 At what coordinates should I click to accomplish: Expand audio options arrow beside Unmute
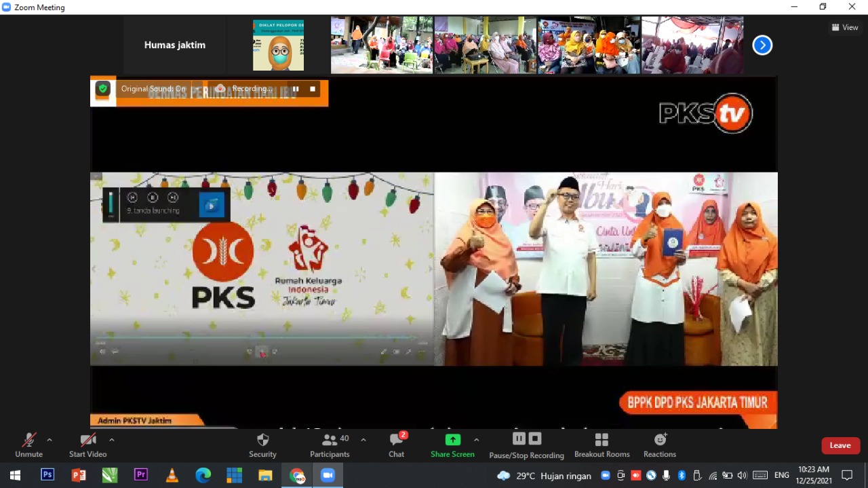[x=50, y=440]
